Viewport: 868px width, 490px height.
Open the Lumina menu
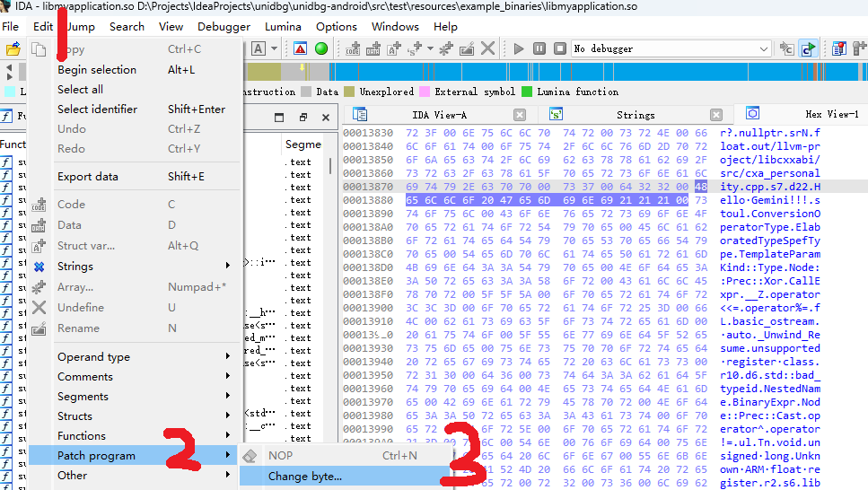pos(283,27)
